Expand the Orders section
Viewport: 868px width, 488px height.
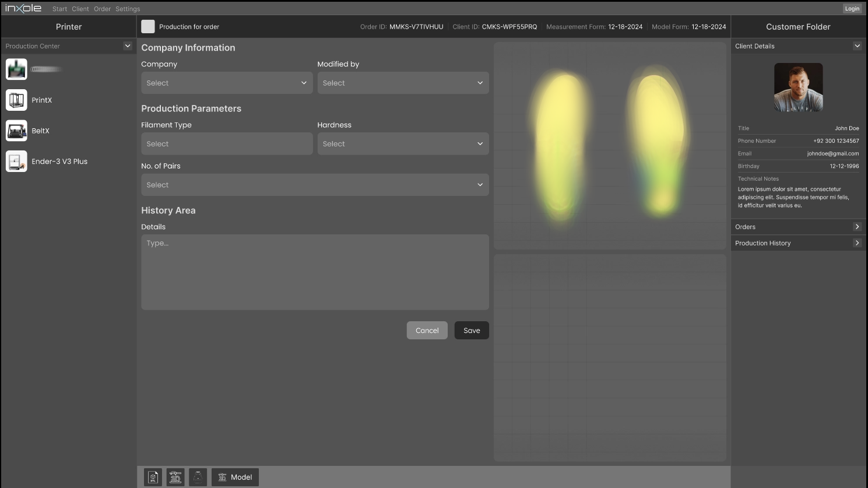click(857, 227)
